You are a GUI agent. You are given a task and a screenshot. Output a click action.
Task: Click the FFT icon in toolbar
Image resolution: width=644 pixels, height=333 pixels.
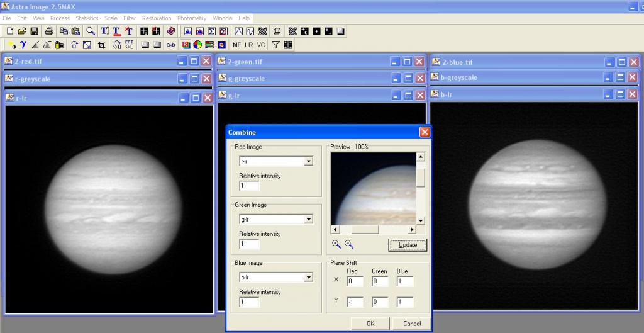tap(129, 45)
